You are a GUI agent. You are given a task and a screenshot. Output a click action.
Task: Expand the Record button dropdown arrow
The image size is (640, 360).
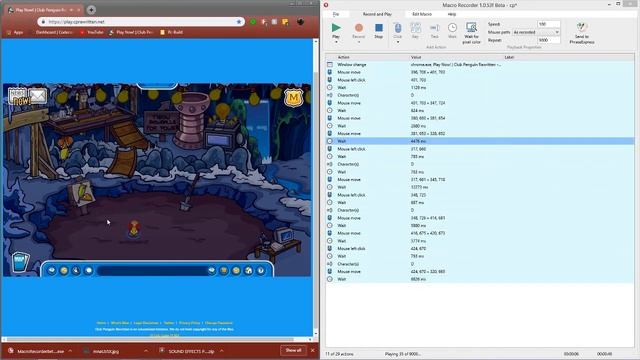click(x=358, y=42)
